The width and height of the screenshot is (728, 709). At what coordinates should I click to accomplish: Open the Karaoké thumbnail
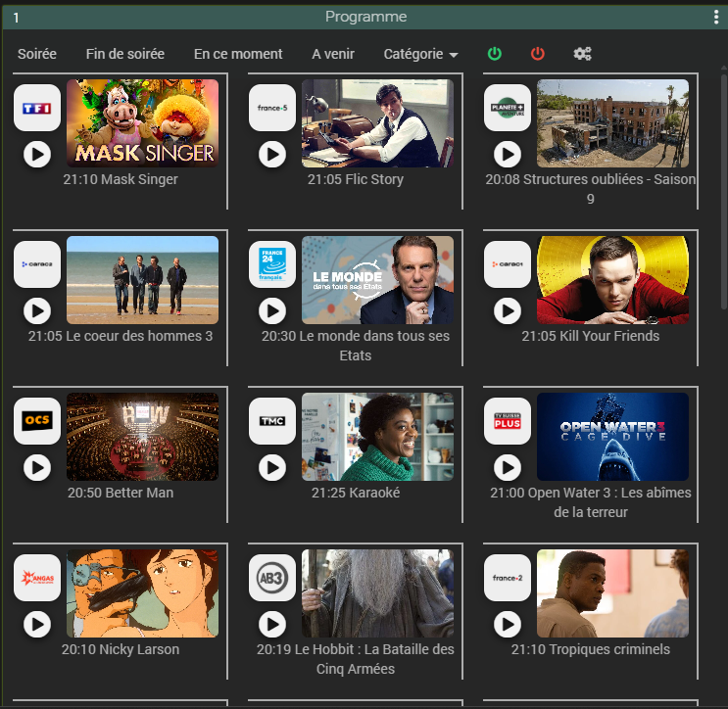pos(377,437)
